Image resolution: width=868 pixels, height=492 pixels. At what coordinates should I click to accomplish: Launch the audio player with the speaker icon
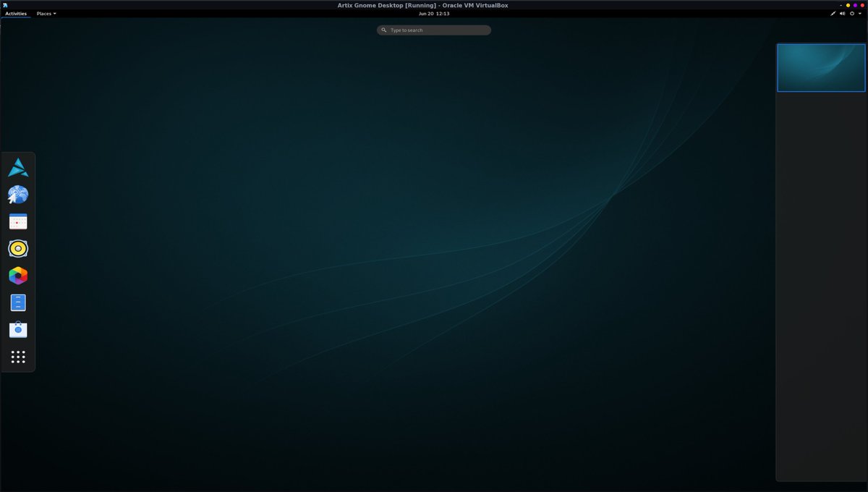[x=17, y=248]
